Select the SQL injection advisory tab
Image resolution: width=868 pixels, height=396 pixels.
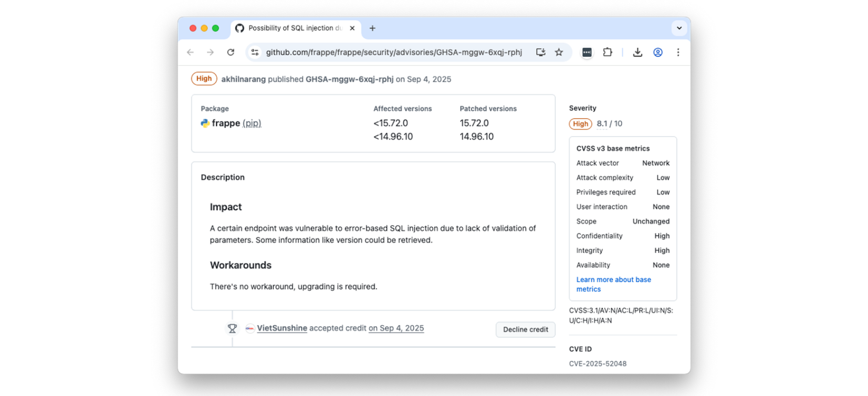point(294,28)
